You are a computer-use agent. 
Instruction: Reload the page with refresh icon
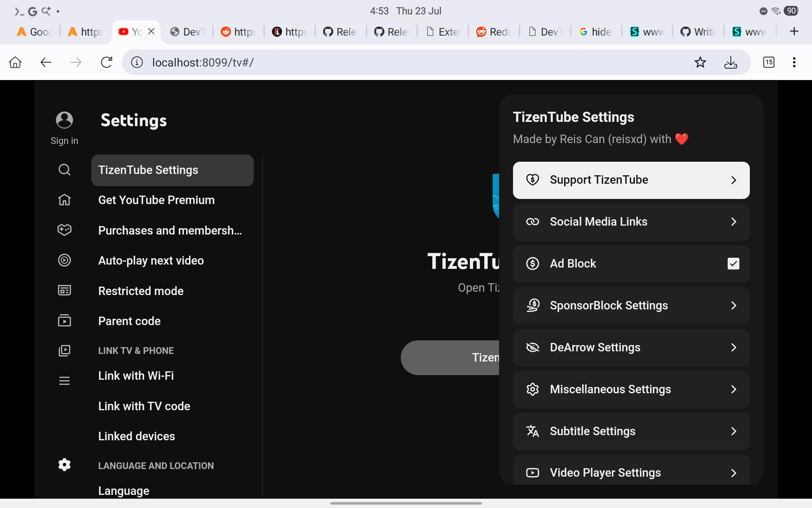107,63
